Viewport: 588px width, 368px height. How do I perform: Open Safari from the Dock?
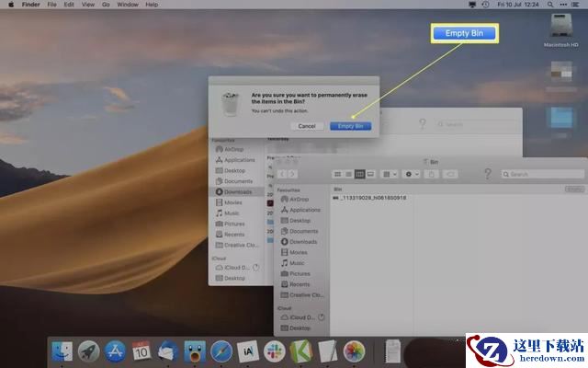[x=221, y=351]
